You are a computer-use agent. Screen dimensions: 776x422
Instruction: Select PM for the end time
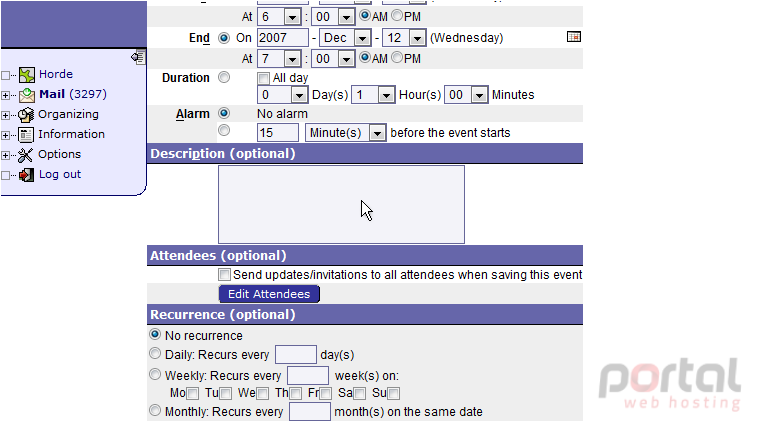[397, 57]
